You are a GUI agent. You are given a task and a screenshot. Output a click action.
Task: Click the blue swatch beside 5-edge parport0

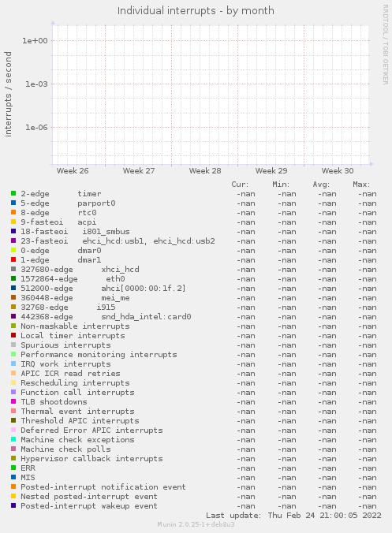13,203
